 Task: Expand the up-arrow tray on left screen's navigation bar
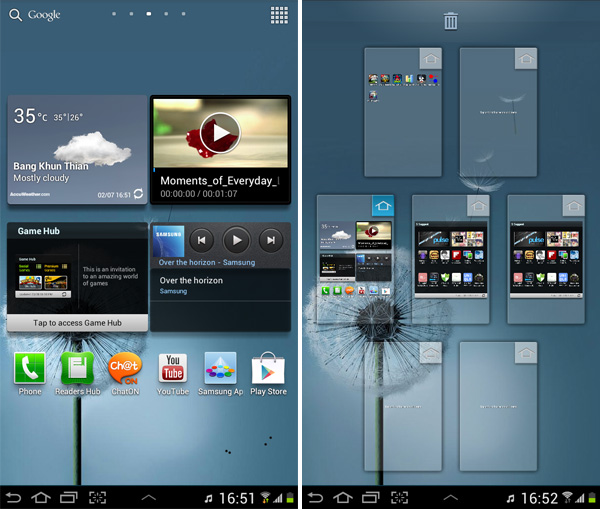(148, 497)
